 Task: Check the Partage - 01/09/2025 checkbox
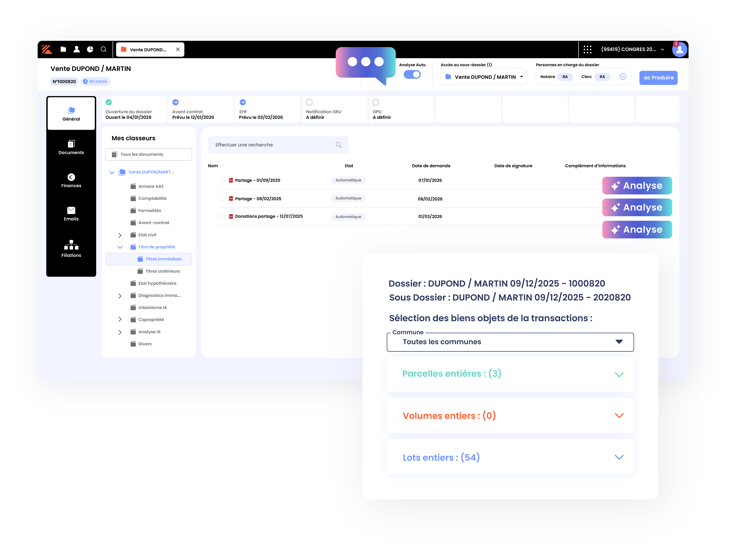(222, 180)
